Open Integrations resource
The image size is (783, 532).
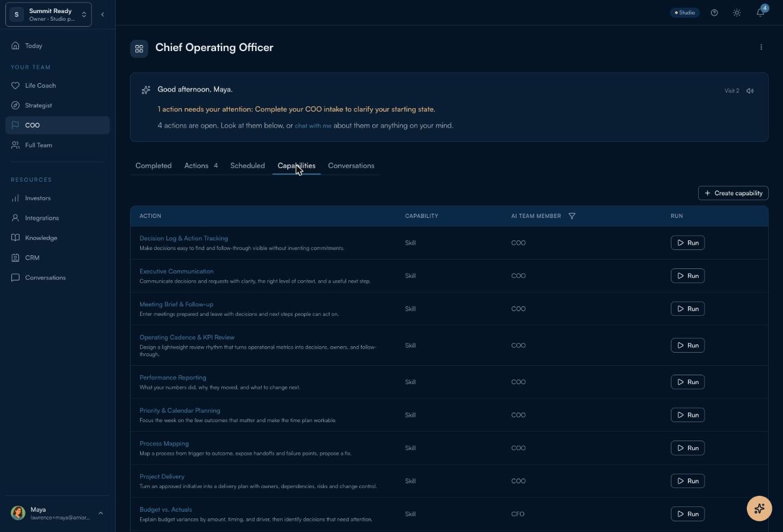[58, 218]
